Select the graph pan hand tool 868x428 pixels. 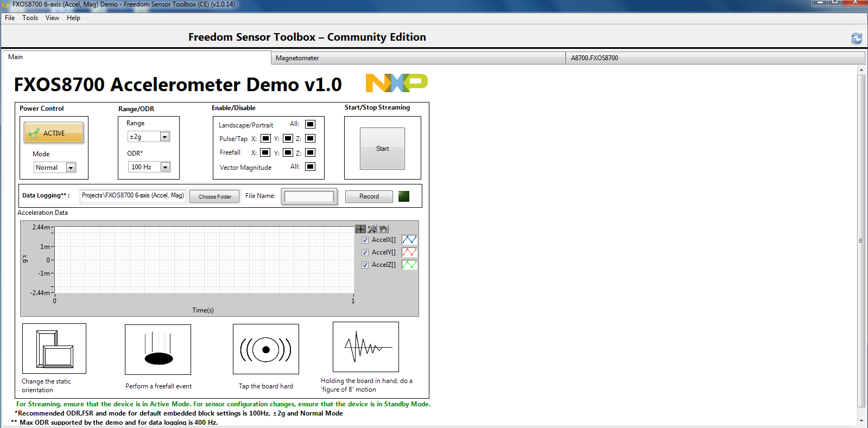click(383, 229)
